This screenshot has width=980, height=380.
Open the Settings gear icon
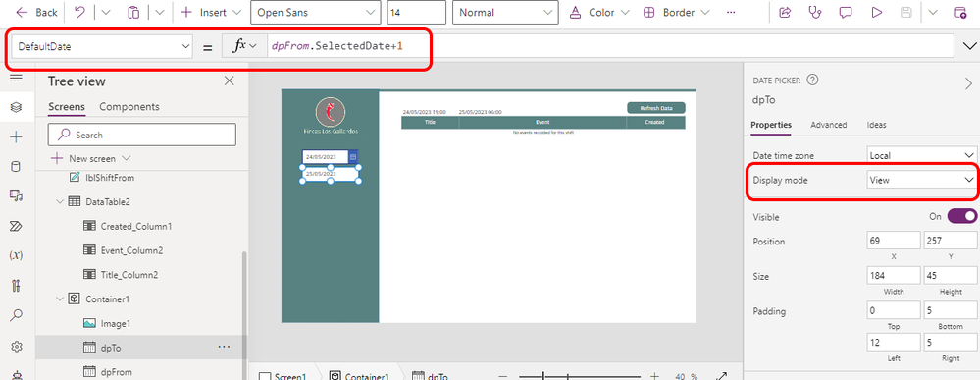tap(17, 347)
